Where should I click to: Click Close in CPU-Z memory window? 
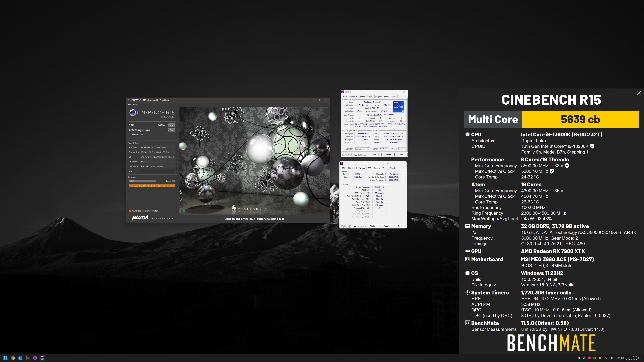(x=400, y=226)
